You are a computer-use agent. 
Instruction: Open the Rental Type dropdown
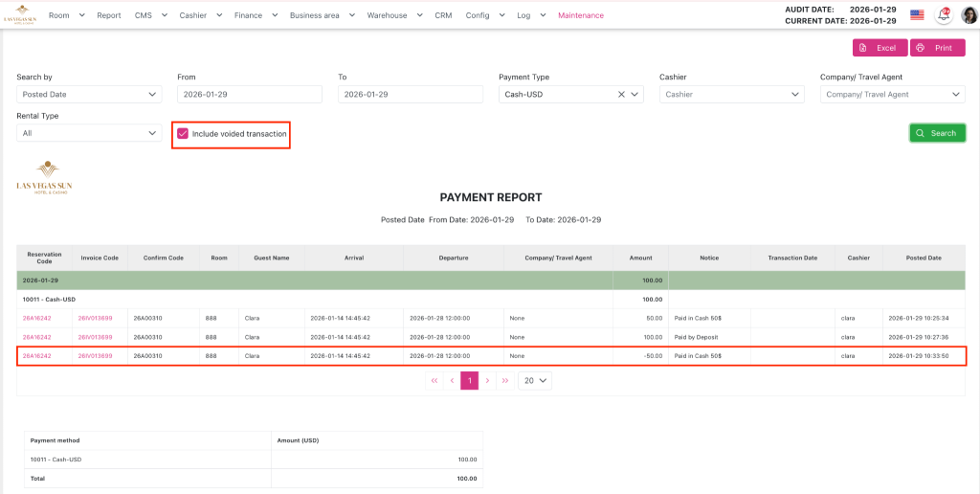(89, 133)
